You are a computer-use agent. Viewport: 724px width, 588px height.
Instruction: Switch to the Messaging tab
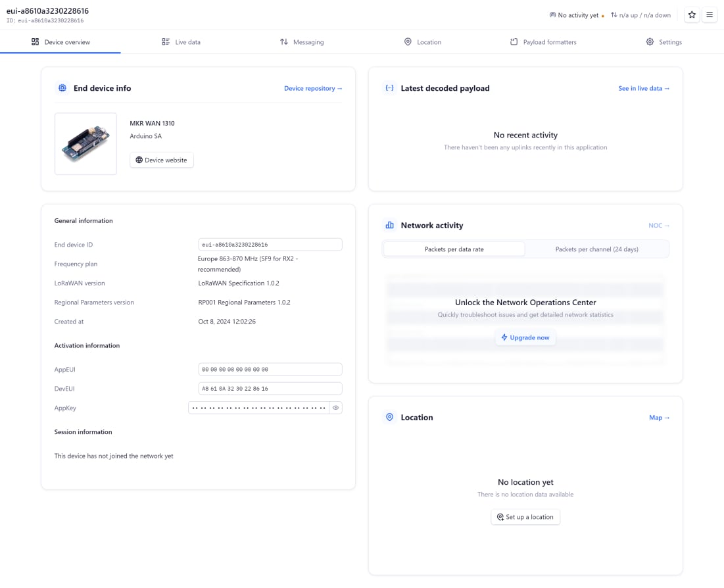302,41
